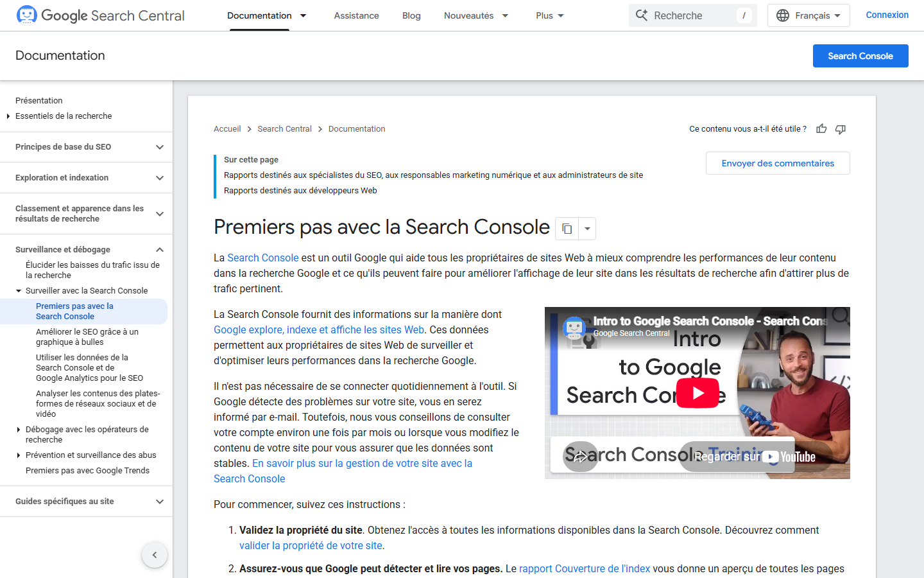
Task: Click Regarder sur YouTube on the video
Action: 755,457
